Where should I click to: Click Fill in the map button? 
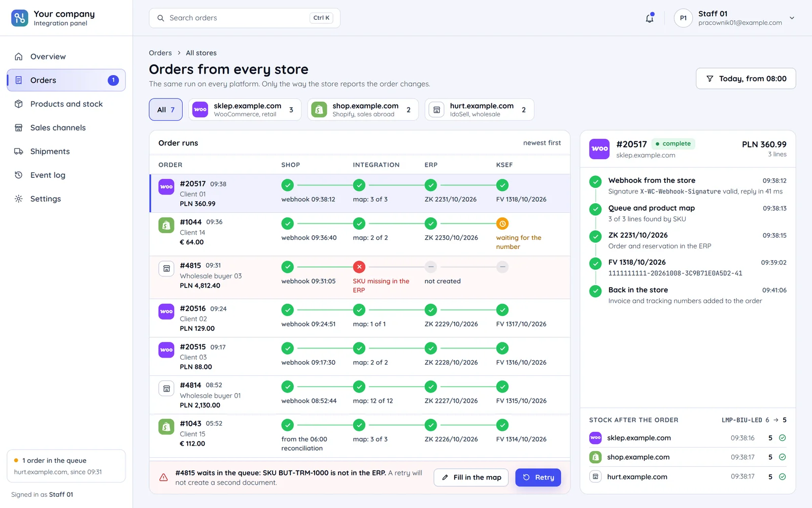tap(471, 478)
